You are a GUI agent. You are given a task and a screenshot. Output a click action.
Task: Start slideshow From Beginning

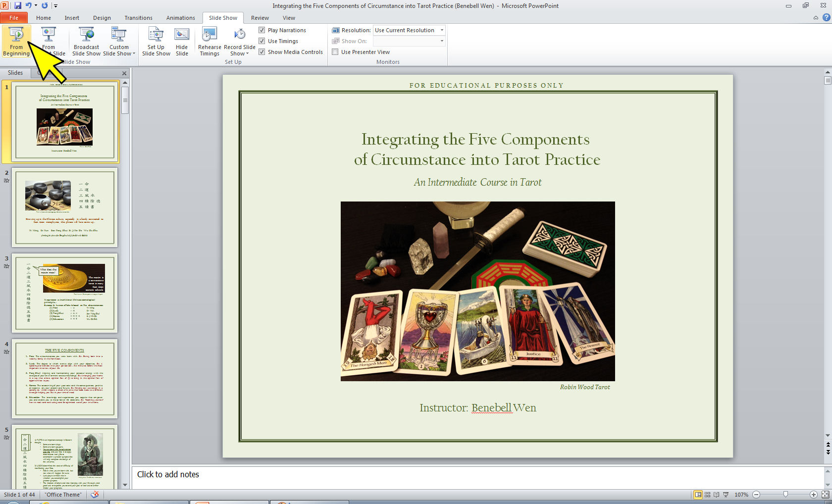pos(16,42)
